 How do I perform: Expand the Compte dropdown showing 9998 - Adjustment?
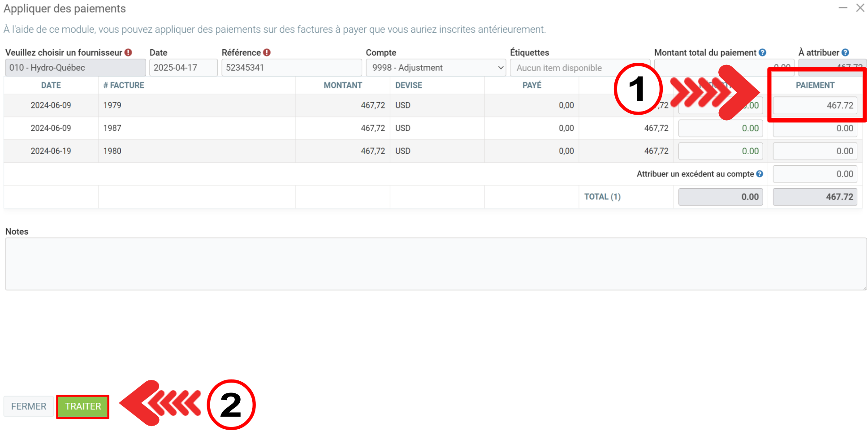click(436, 68)
